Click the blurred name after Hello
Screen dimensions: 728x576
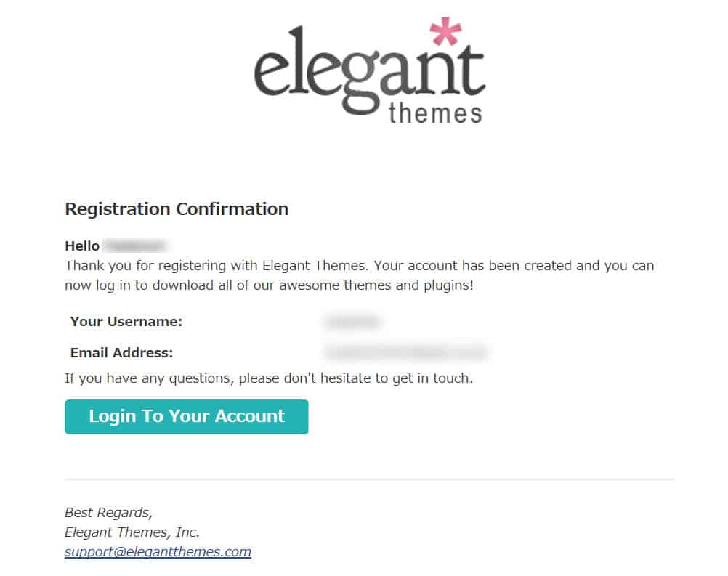pos(134,246)
